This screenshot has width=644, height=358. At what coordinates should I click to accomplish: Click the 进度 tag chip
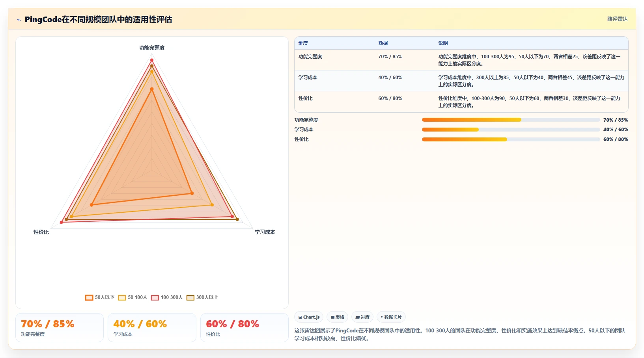[362, 317]
